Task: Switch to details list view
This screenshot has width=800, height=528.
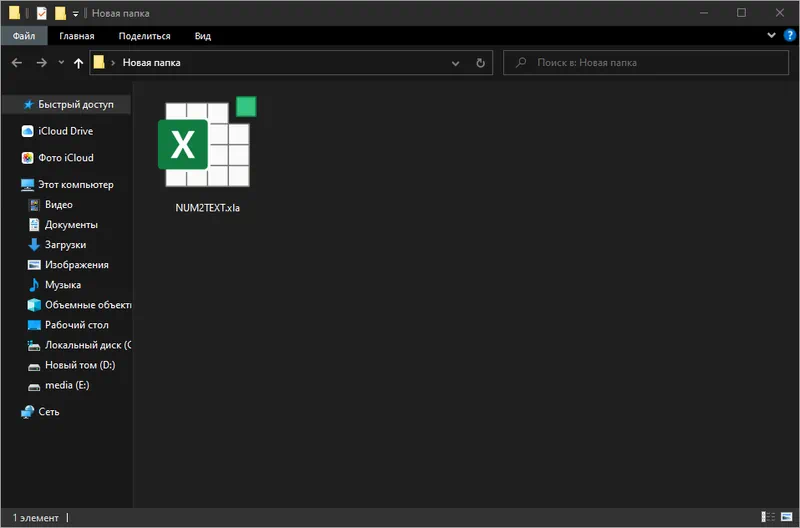Action: point(768,517)
